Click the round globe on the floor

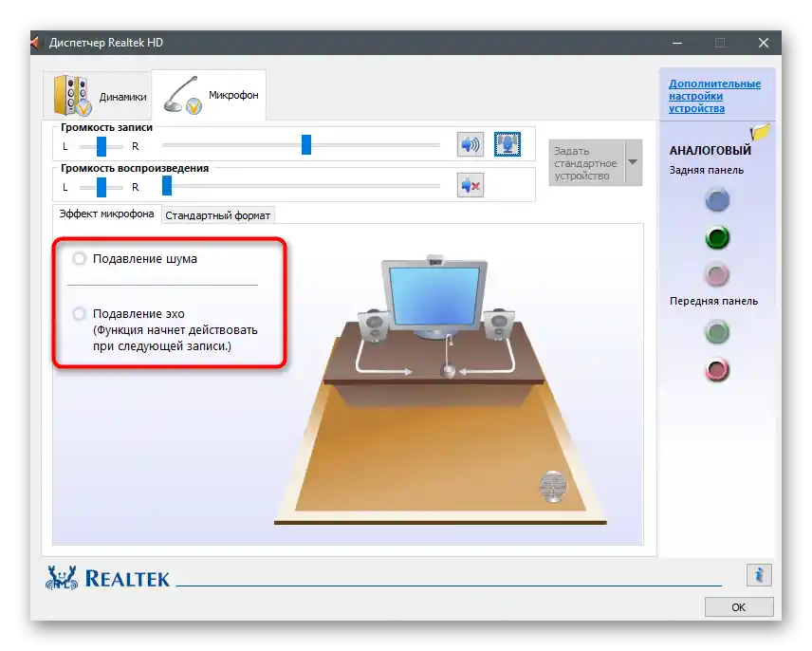553,486
